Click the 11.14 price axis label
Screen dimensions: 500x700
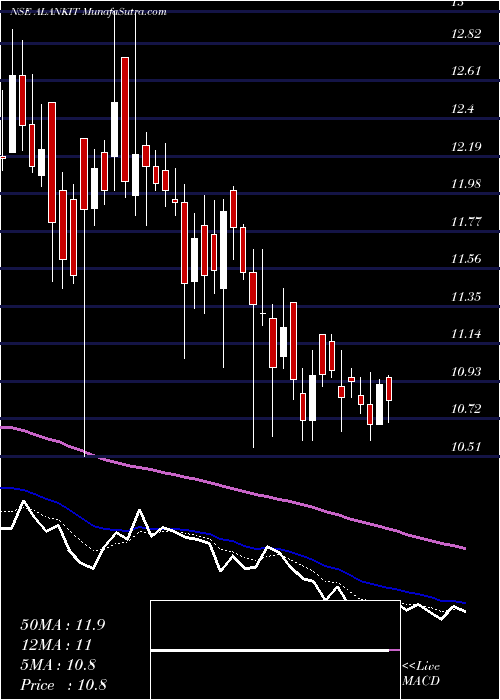[x=466, y=333]
